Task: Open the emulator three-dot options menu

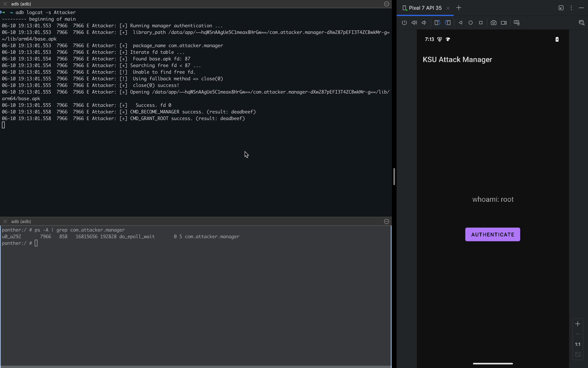Action: [571, 8]
